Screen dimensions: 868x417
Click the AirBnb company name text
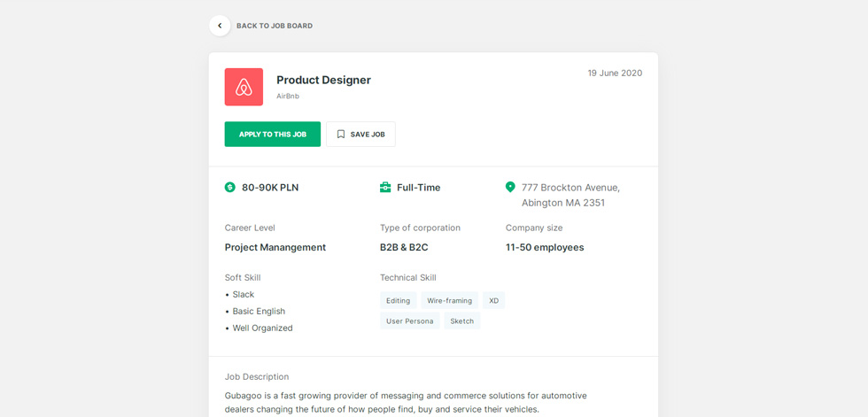[288, 97]
